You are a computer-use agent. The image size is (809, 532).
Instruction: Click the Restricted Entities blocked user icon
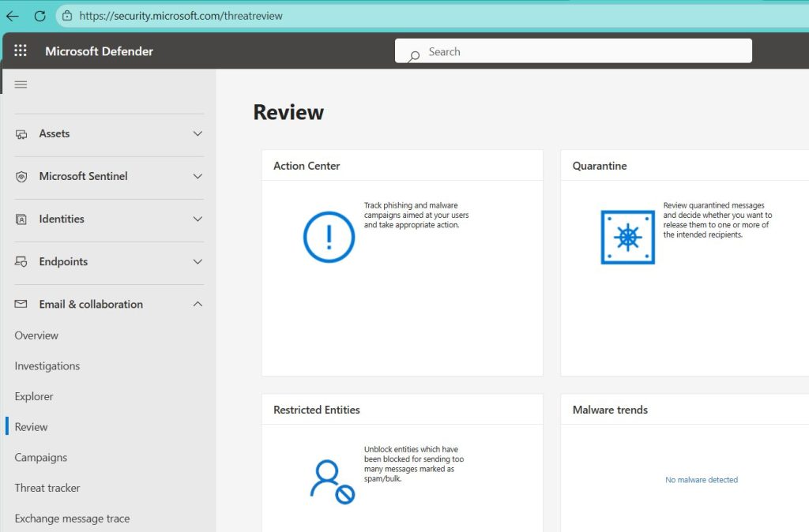[x=332, y=481]
